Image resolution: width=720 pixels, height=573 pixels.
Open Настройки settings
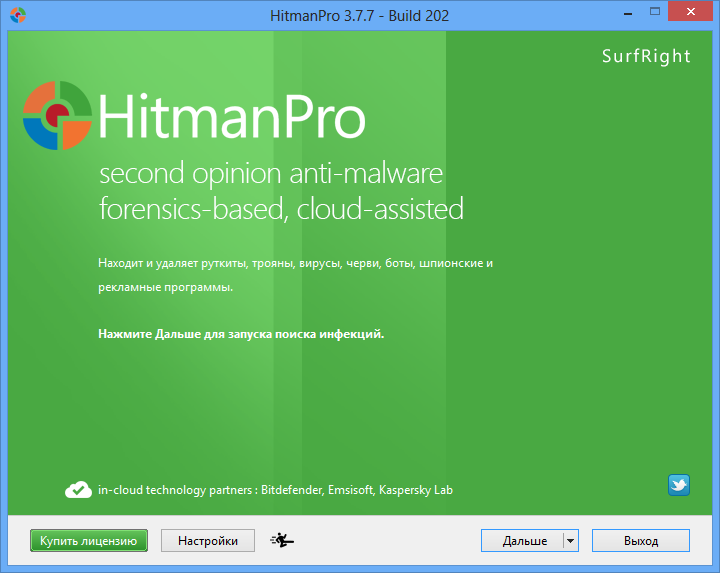pyautogui.click(x=208, y=540)
